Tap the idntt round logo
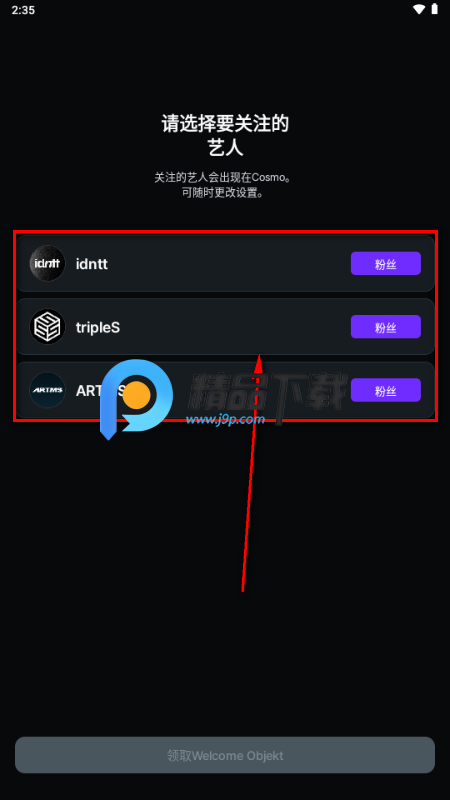Screen dimensions: 450x800 pyautogui.click(x=47, y=263)
